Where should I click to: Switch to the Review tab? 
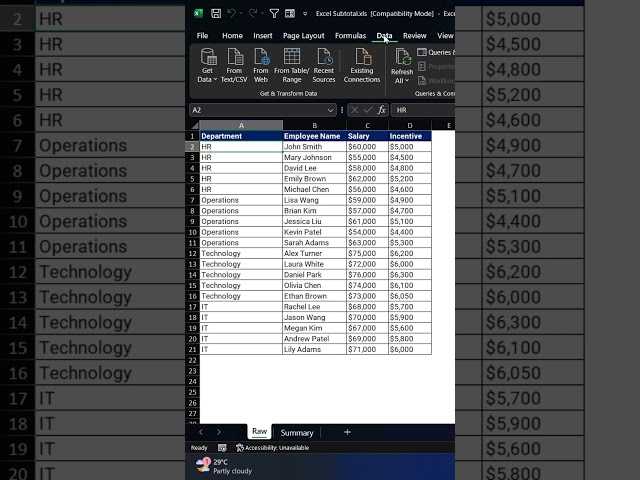pos(414,36)
